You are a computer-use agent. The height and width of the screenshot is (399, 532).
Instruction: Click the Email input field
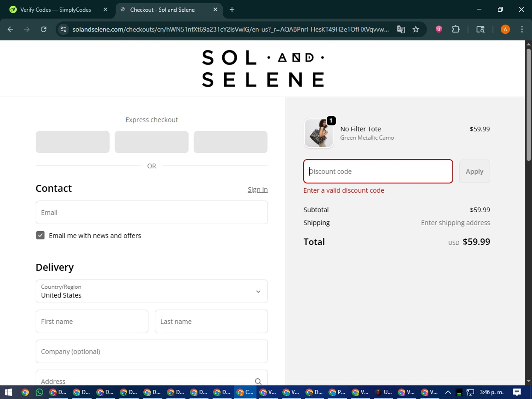click(152, 212)
